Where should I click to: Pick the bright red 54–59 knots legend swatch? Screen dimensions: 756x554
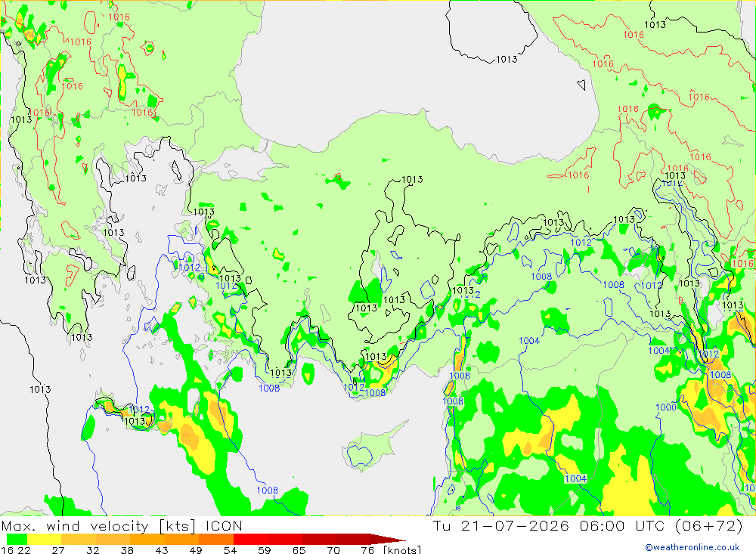tap(250, 539)
